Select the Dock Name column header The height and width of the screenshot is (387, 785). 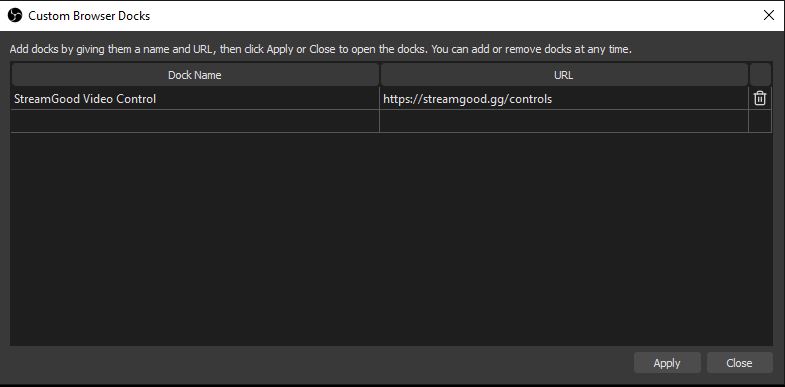[x=195, y=75]
